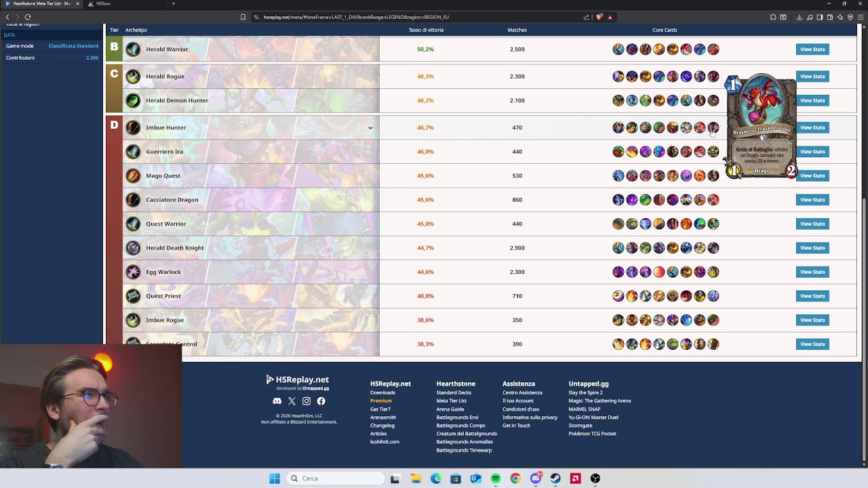Sort by the Archetipo column header
Viewport: 868px width, 488px height.
pyautogui.click(x=136, y=30)
